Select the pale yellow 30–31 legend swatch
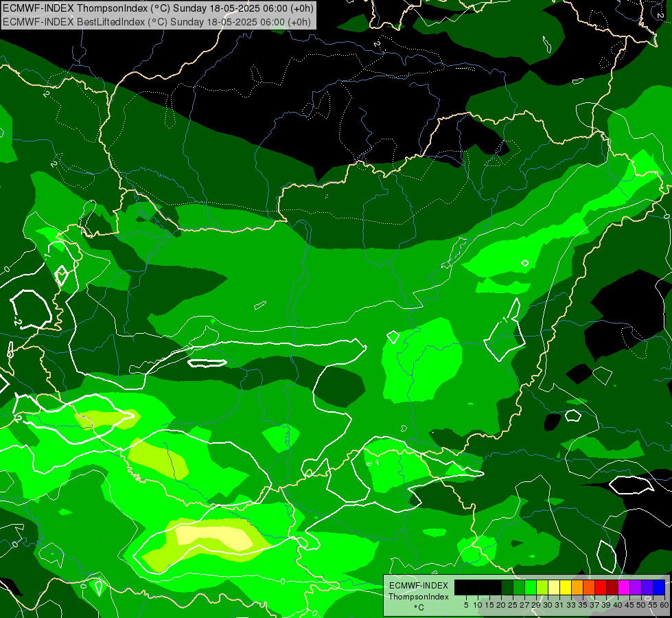Image resolution: width=672 pixels, height=618 pixels. [554, 588]
